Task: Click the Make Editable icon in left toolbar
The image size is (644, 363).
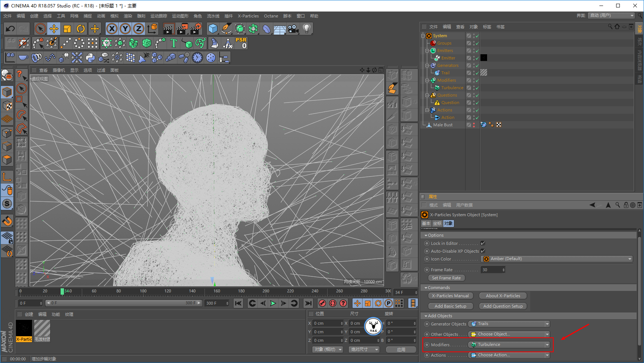Action: tap(7, 75)
